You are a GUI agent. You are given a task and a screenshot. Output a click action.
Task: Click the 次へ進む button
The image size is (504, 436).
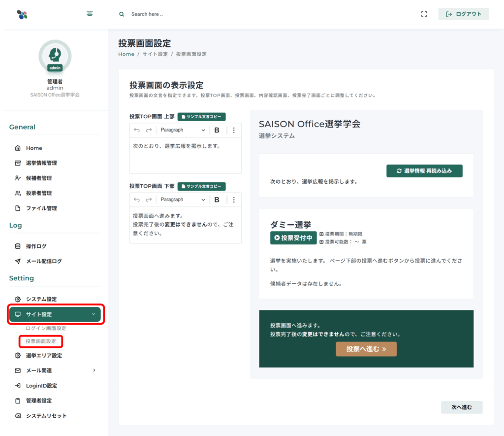tap(462, 407)
